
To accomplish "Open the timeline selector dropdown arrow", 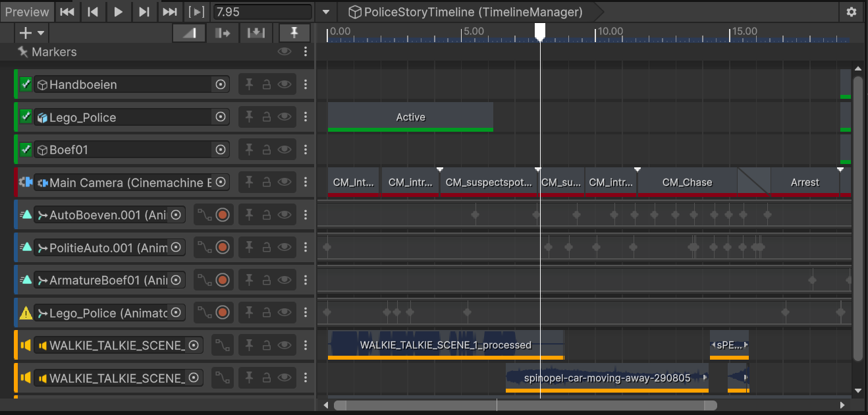I will tap(327, 12).
